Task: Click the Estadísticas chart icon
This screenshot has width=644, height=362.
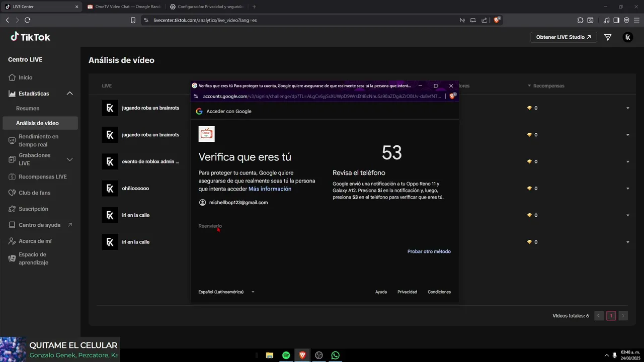Action: (13, 94)
